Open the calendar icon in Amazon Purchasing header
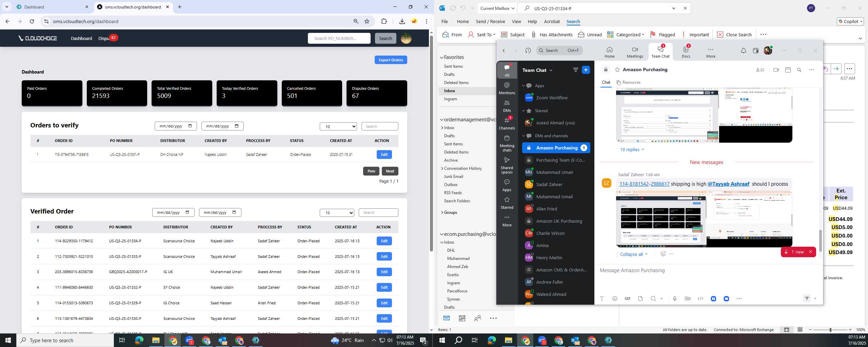The height and width of the screenshot is (347, 868). coord(788,70)
